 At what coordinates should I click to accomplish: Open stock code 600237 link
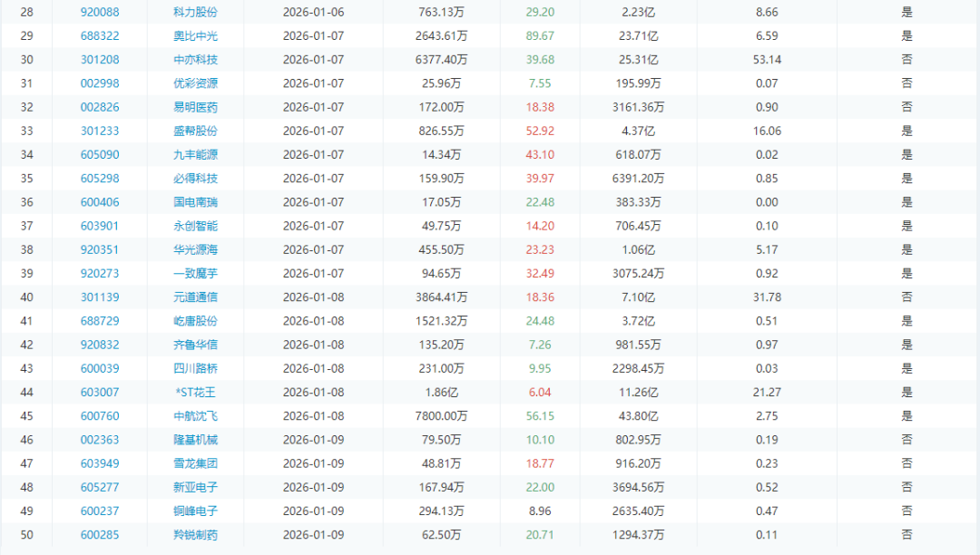coord(100,510)
